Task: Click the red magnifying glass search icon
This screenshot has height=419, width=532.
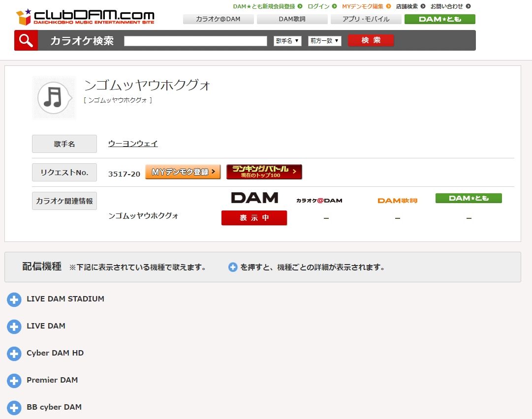Action: 26,40
